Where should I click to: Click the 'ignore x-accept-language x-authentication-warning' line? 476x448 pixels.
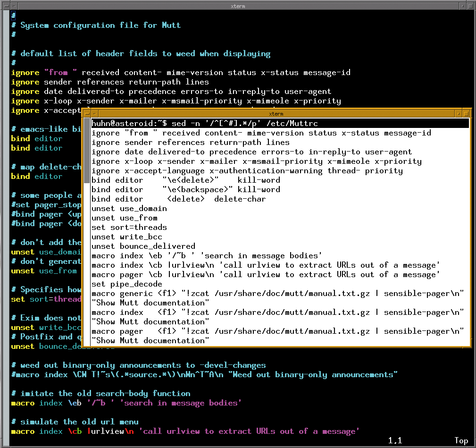(247, 171)
